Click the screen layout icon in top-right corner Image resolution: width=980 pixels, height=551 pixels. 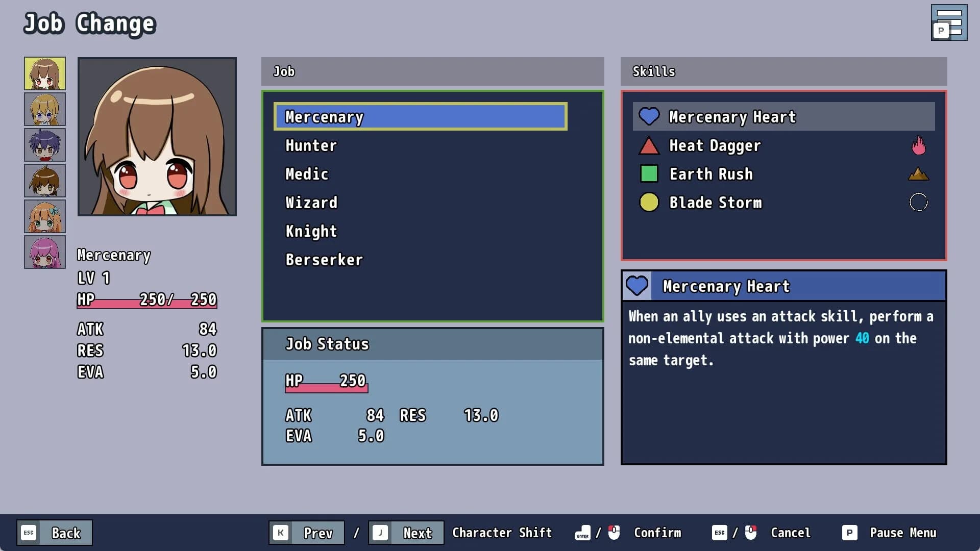(949, 22)
